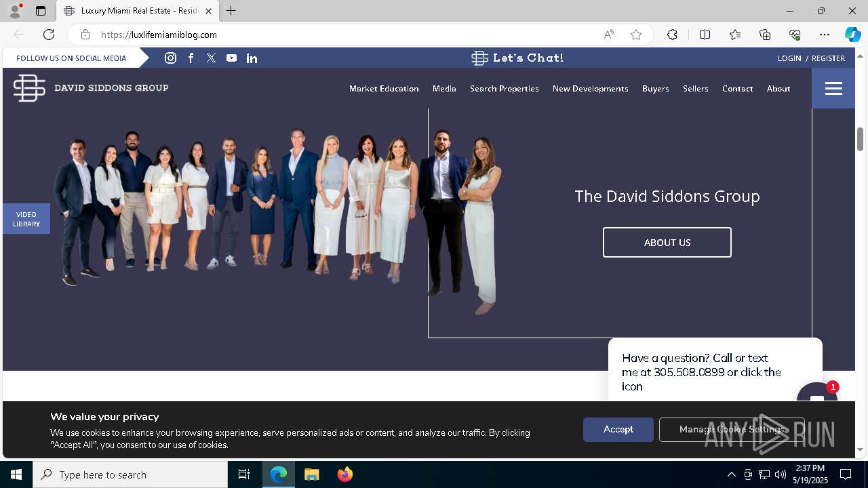Show hidden system tray icons
The width and height of the screenshot is (868, 488).
point(731,474)
